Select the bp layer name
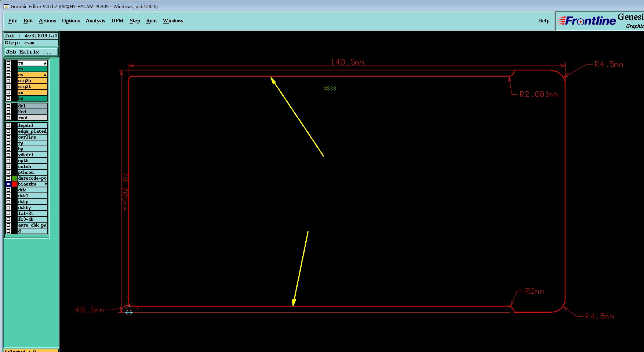The width and height of the screenshot is (644, 352). pyautogui.click(x=33, y=149)
